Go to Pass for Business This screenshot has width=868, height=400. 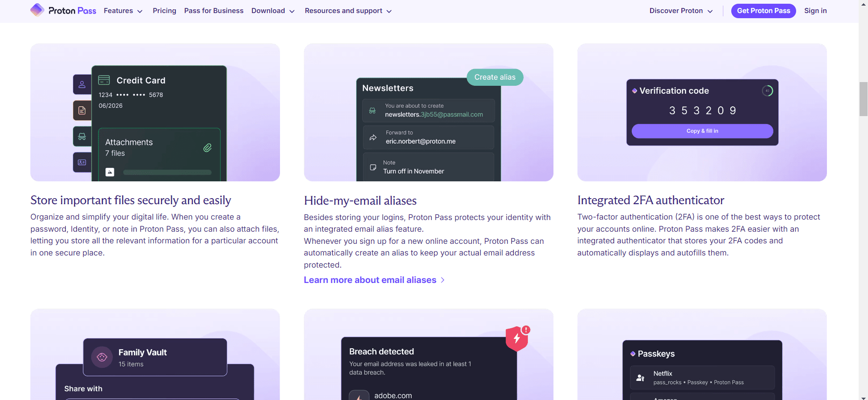click(x=214, y=11)
